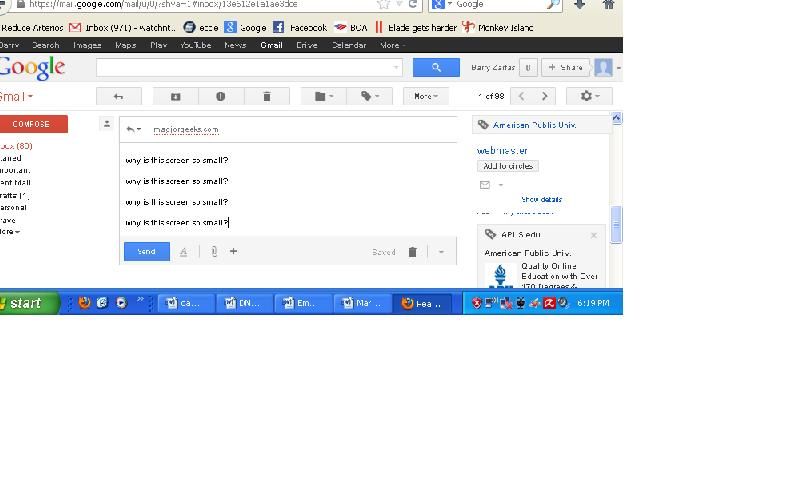Screen dimensions: 800x480
Task: Go to the older conversation arrow
Action: (x=545, y=96)
